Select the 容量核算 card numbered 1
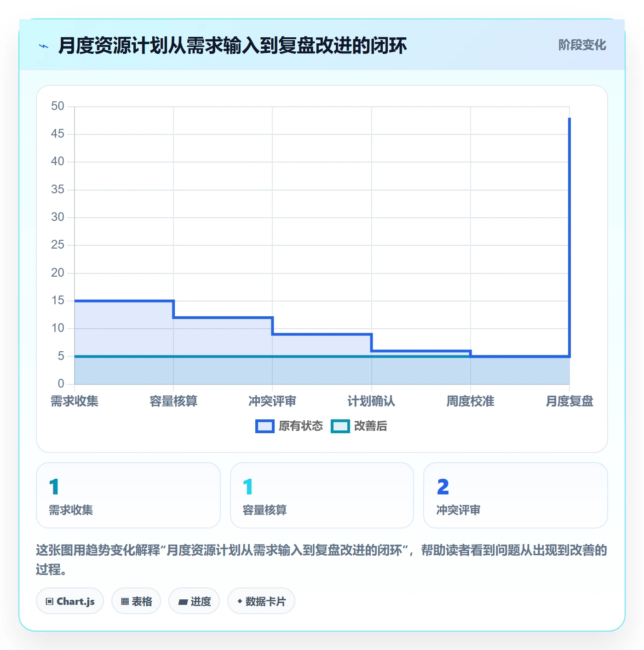Screen dimensions: 644x650 point(322,495)
